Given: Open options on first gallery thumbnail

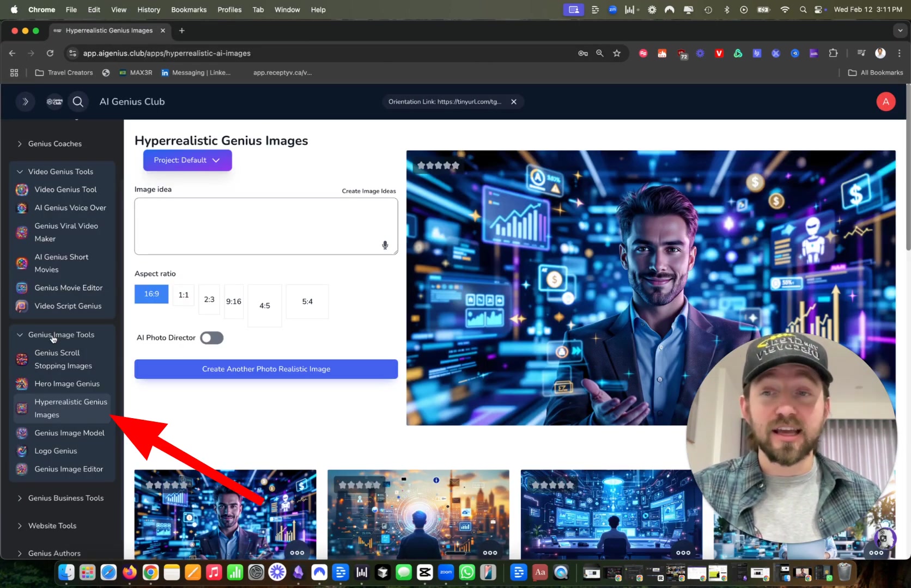Looking at the screenshot, I should point(297,553).
